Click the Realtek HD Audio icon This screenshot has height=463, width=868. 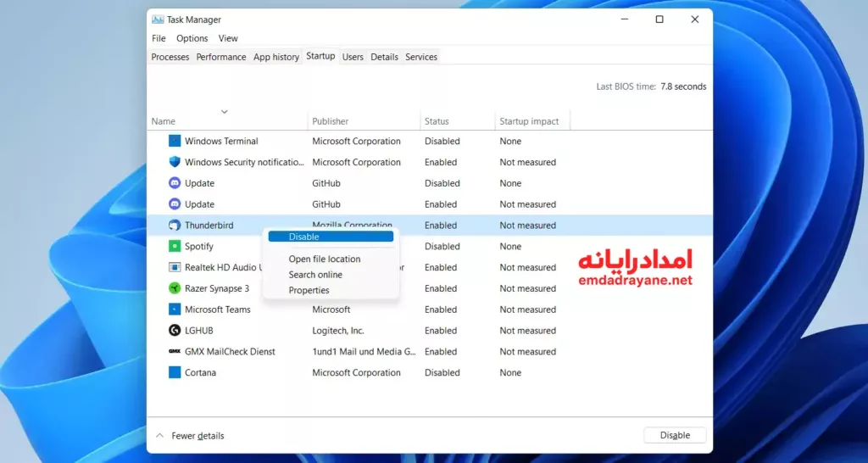[175, 267]
